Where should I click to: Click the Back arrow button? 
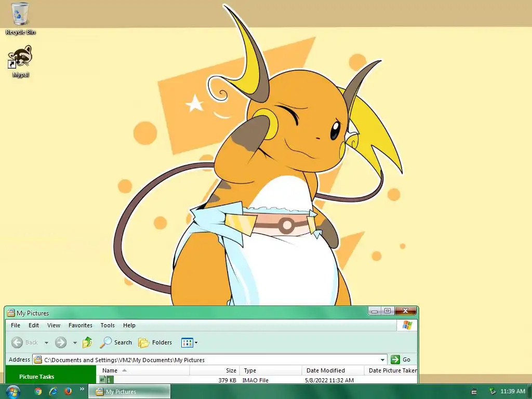(17, 342)
